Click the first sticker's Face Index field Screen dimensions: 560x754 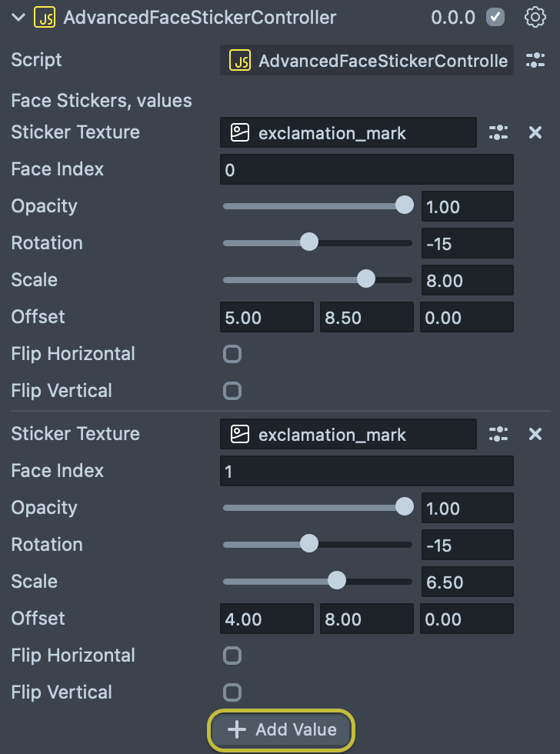(x=366, y=169)
